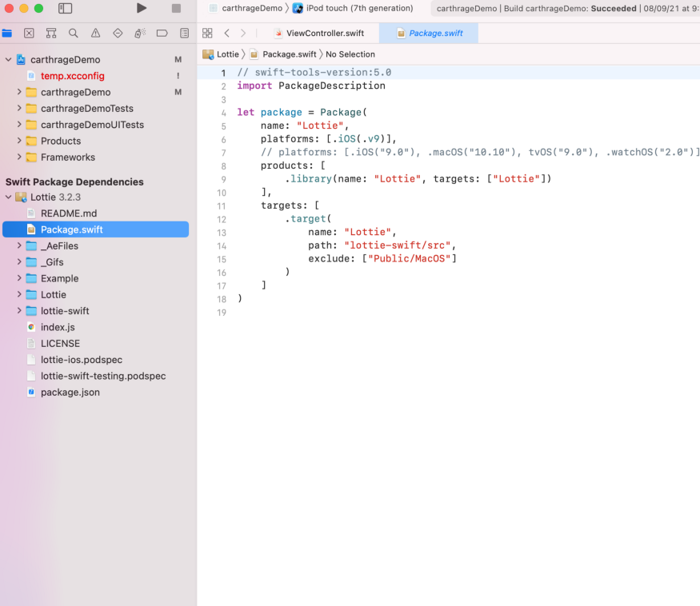Screen dimensions: 700x606
Task: Open the Breakpoint navigator icon
Action: pos(162,33)
